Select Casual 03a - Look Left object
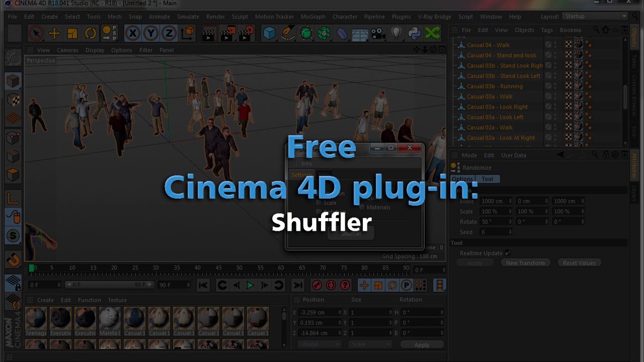Screen dimensions: 644x362 coord(495,117)
